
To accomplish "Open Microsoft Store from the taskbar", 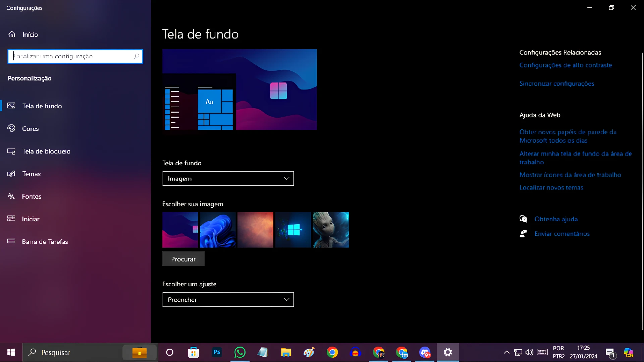I will coord(193,352).
